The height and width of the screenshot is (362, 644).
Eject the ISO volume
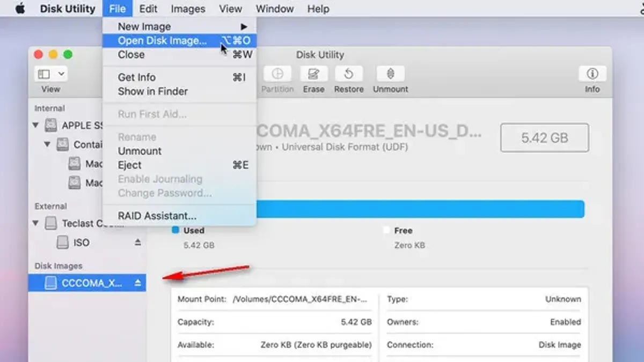[138, 242]
